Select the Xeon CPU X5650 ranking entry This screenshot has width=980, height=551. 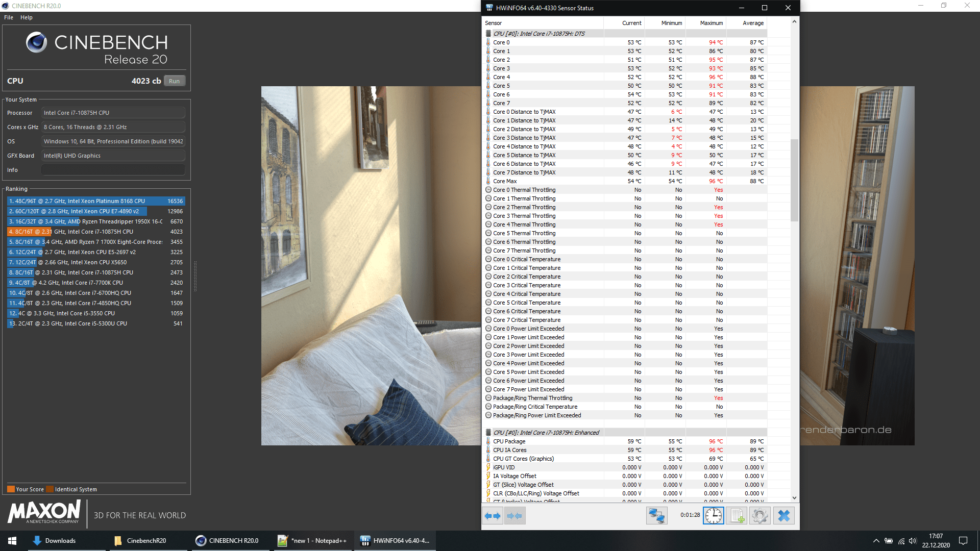[x=95, y=262]
